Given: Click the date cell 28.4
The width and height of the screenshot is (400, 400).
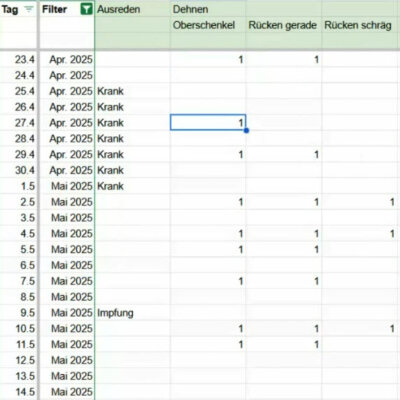Looking at the screenshot, I should [18, 139].
